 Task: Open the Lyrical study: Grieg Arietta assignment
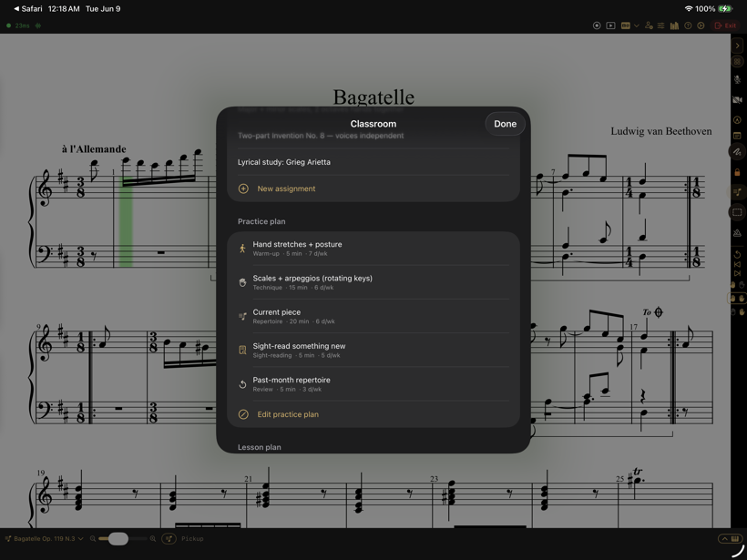(x=373, y=162)
